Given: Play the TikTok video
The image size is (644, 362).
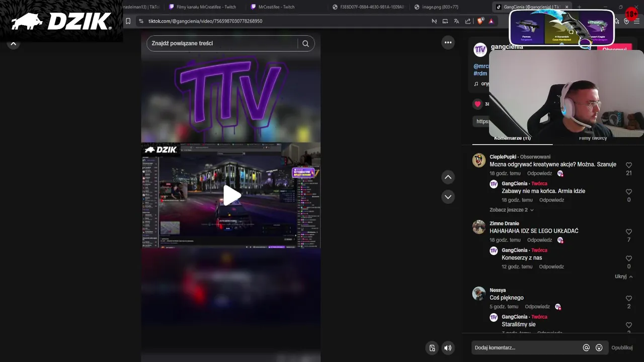Looking at the screenshot, I should point(231,196).
